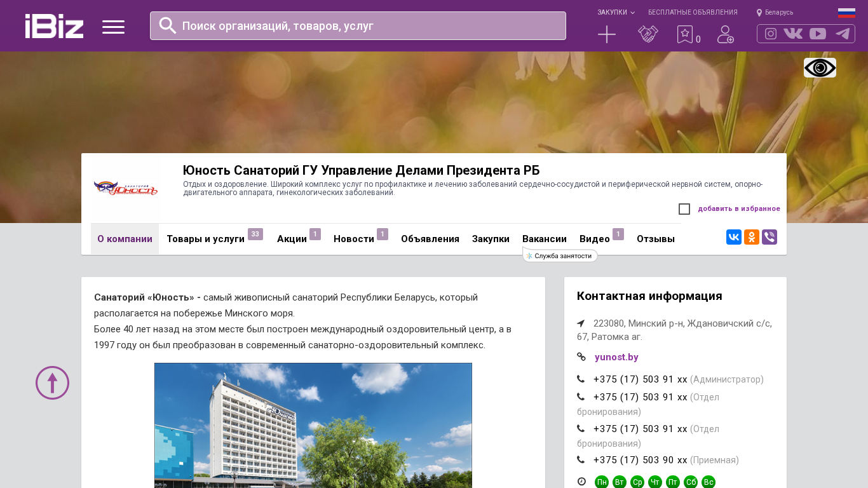Viewport: 868px width, 488px height.
Task: Open the Вакансии tab
Action: (545, 239)
